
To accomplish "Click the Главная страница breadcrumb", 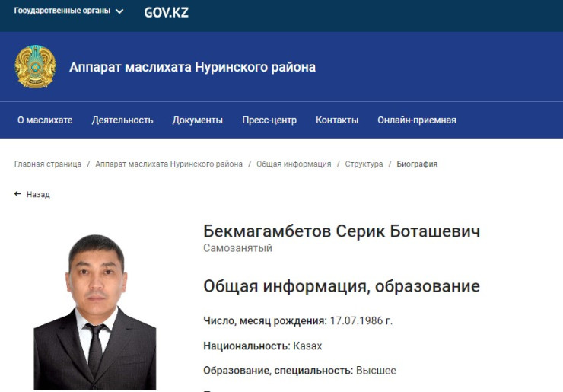I will pos(48,164).
